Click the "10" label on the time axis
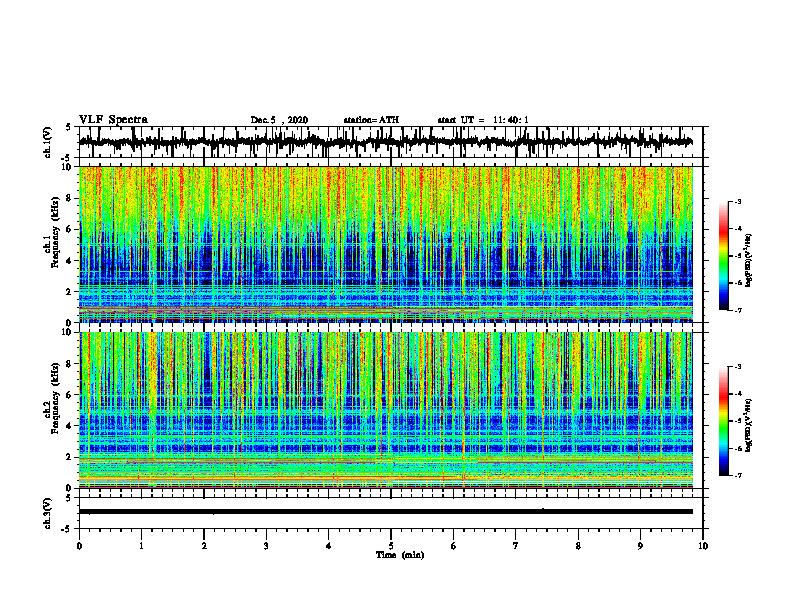 pos(703,546)
